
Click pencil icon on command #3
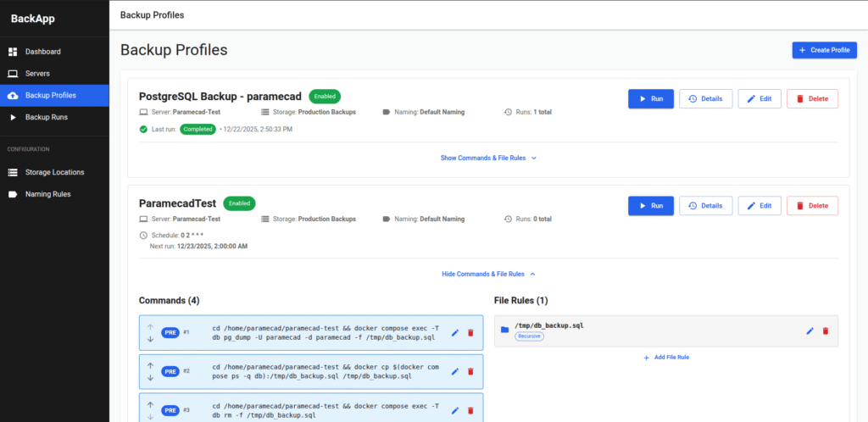pos(455,410)
